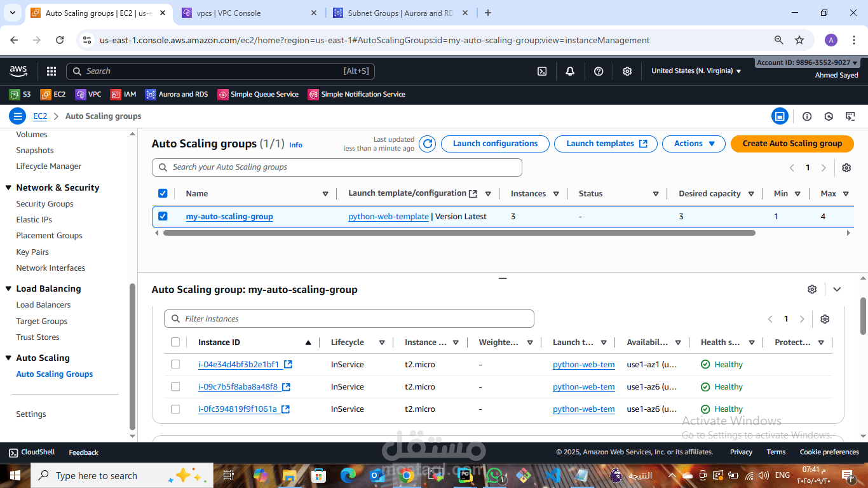Collapse the Network & Security sidebar section
The width and height of the screenshot is (868, 488).
[9, 187]
